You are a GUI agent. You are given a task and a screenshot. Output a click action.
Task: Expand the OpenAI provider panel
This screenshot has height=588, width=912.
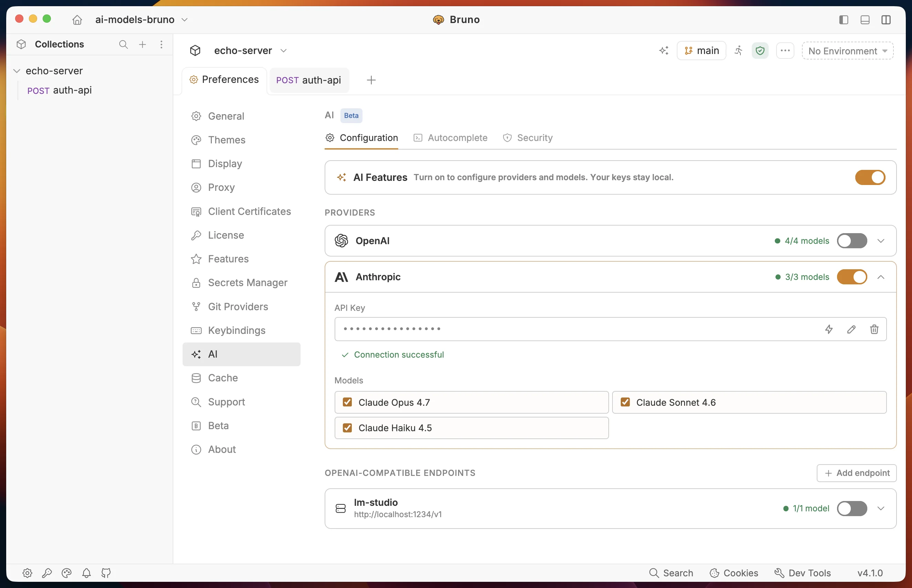click(881, 241)
